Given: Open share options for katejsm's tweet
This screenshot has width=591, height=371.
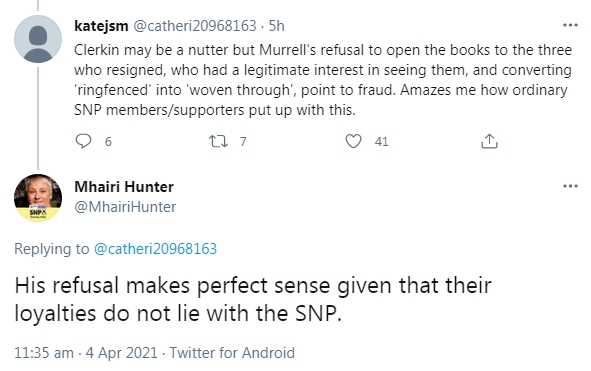Looking at the screenshot, I should [x=489, y=141].
